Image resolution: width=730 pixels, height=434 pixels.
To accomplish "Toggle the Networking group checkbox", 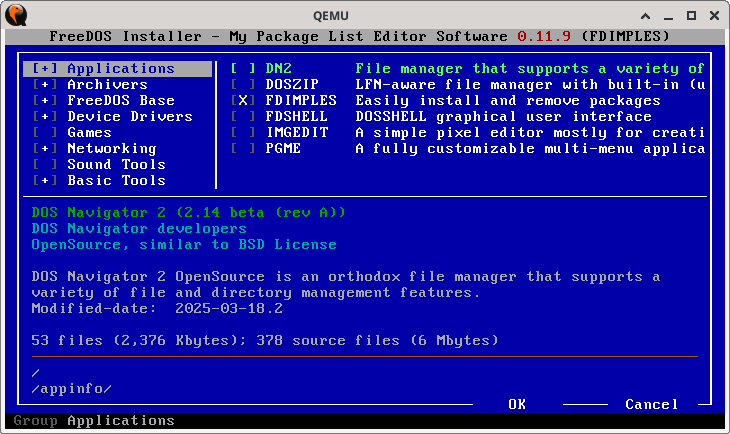I will tap(45, 148).
